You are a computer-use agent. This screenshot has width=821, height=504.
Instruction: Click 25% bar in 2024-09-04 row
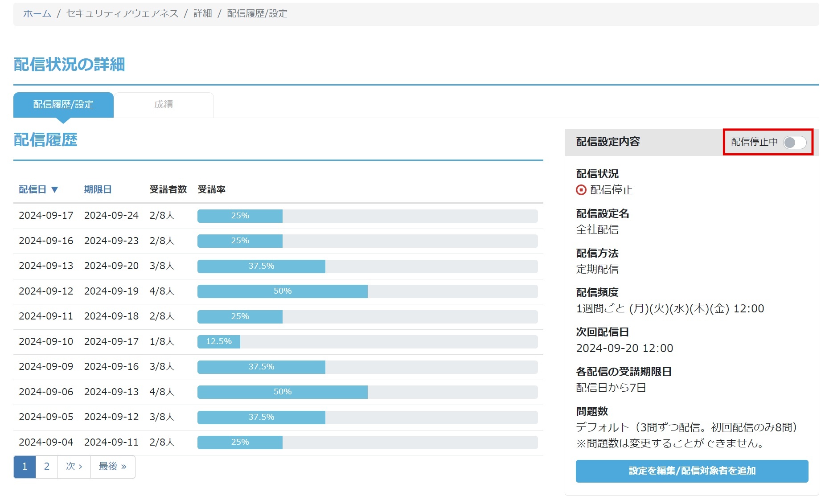240,443
